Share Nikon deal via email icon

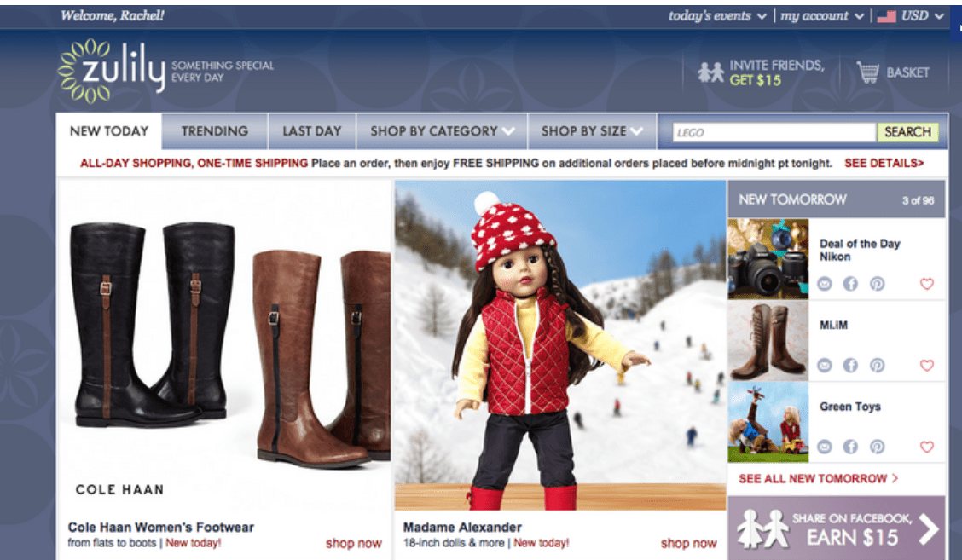pos(825,284)
